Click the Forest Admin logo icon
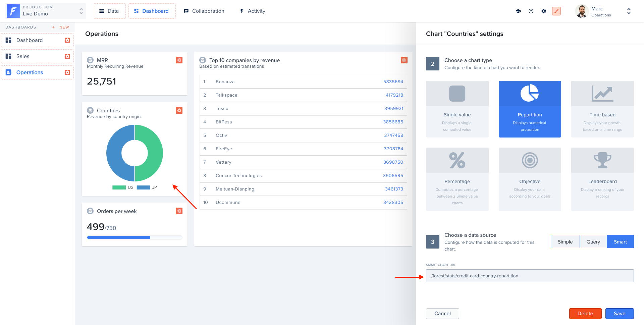This screenshot has height=325, width=644. (x=13, y=11)
